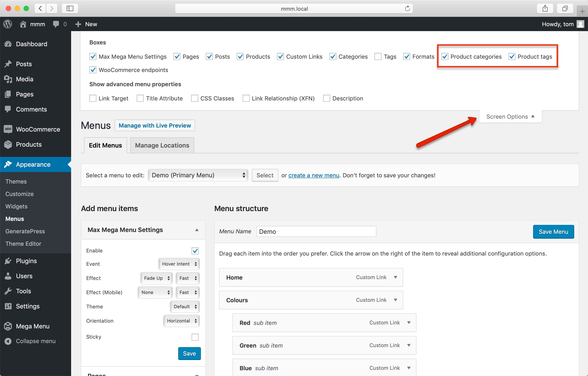Switch to the Edit Menus tab
Image resolution: width=588 pixels, height=376 pixels.
tap(105, 145)
